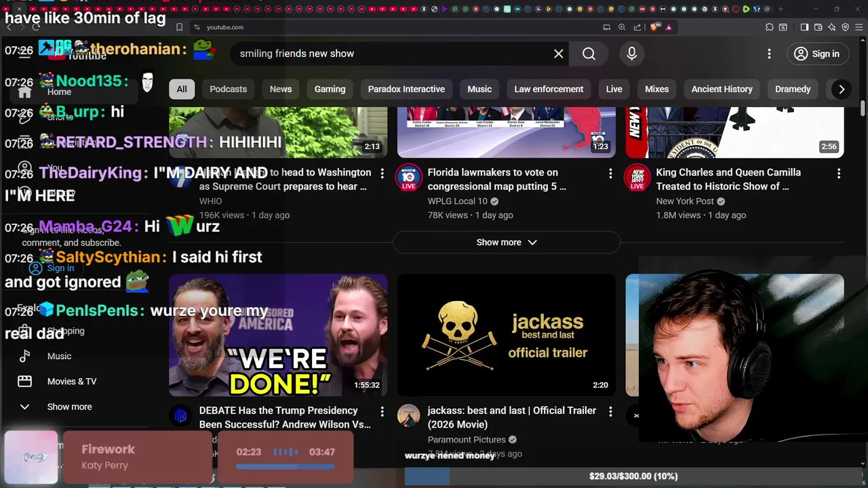Open WPLG Local 10 channel avatar

pos(409,178)
